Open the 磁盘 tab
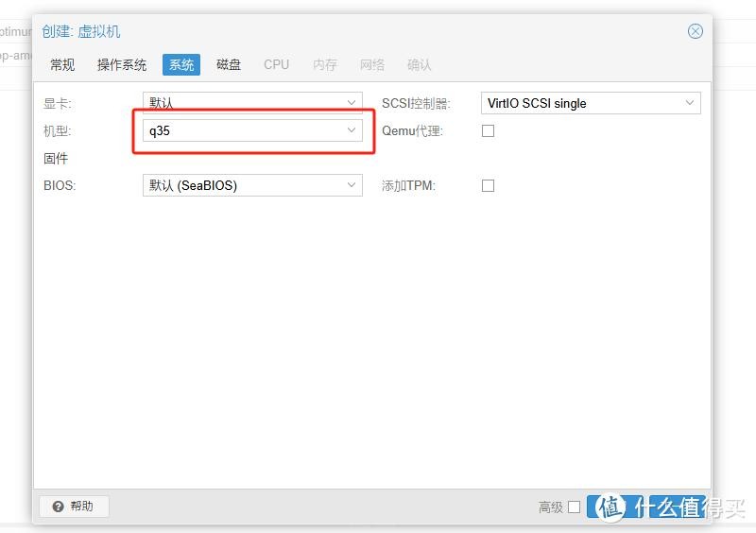This screenshot has height=533, width=756. (229, 65)
